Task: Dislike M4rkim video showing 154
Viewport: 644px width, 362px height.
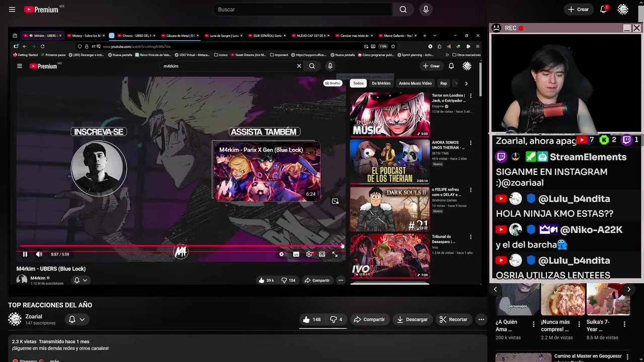Action: tap(288, 281)
